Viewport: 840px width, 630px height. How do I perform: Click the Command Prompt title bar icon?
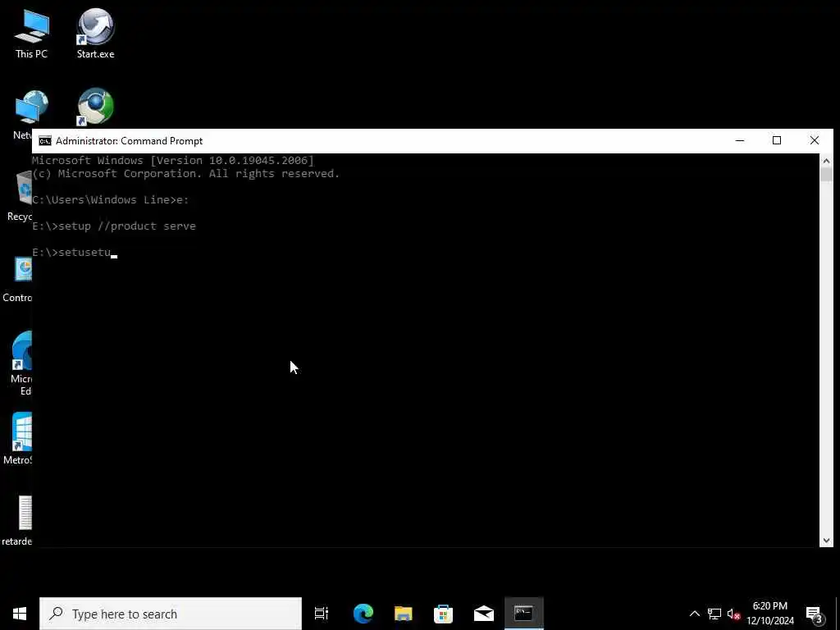pos(45,141)
